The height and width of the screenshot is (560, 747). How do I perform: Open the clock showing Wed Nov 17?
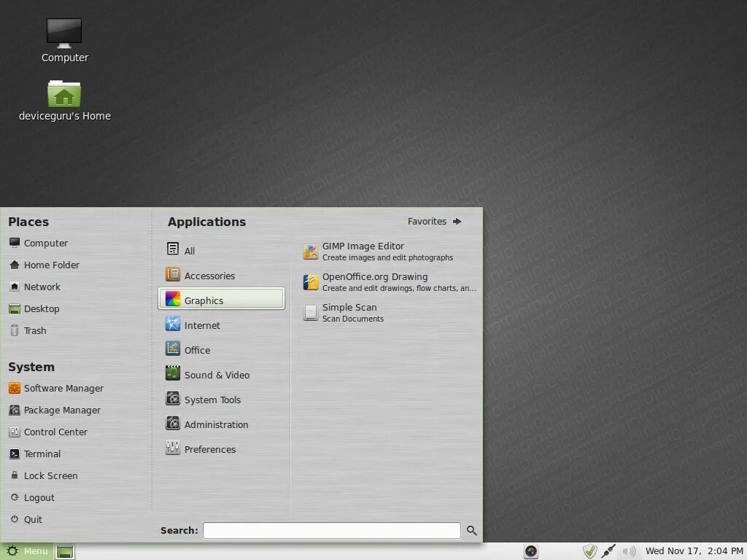click(694, 551)
